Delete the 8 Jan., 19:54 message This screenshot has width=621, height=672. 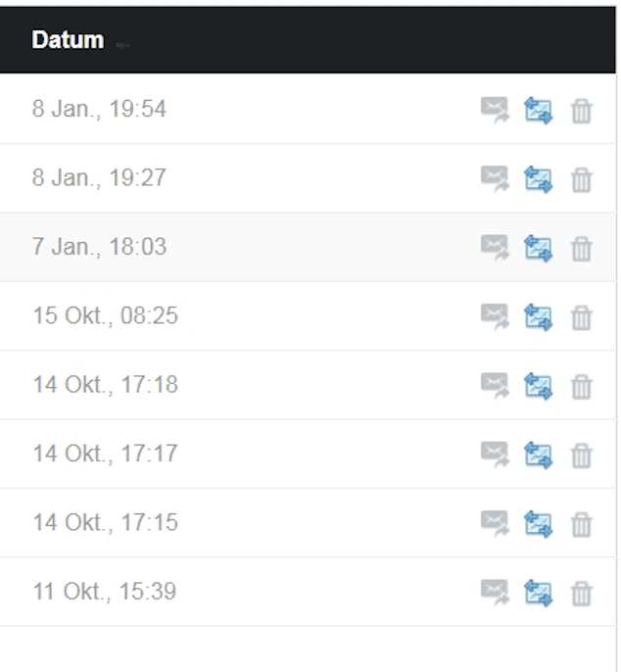point(582,111)
